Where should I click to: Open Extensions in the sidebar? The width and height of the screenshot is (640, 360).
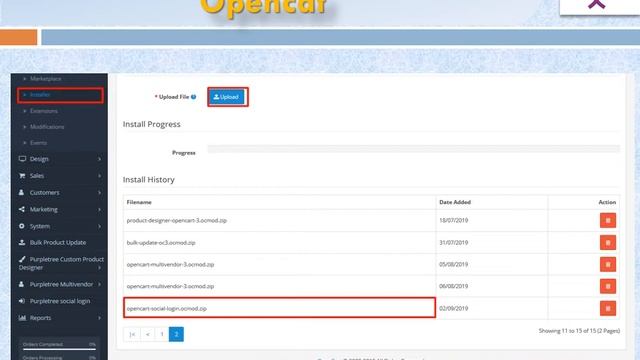44,111
